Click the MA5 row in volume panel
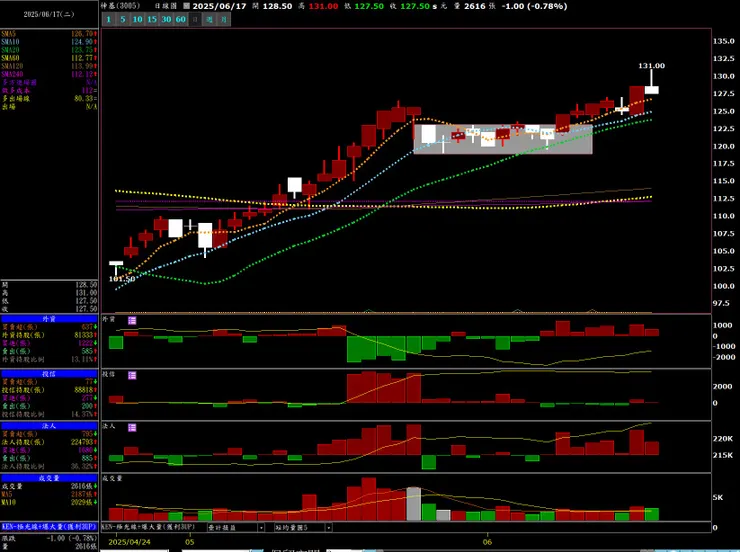Image resolution: width=740 pixels, height=552 pixels. click(x=49, y=494)
